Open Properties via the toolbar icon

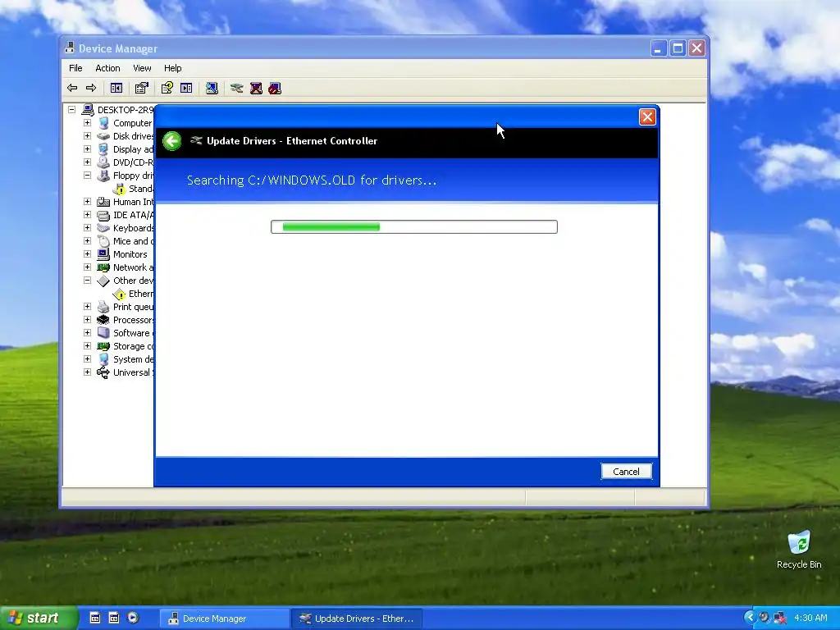click(x=141, y=88)
